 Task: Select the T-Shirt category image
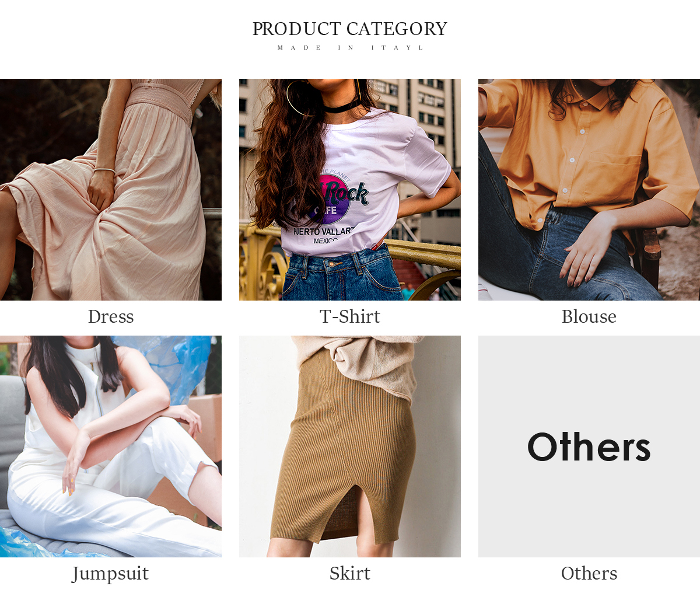350,190
